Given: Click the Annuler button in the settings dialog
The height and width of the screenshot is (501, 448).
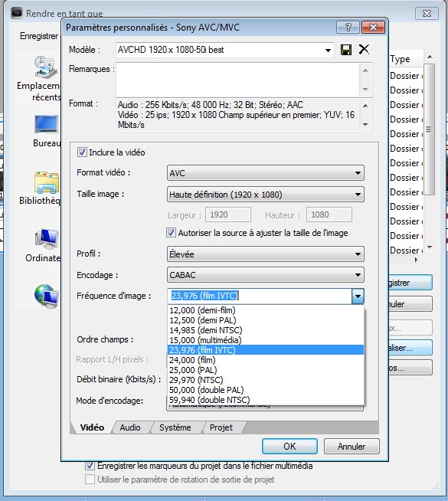Looking at the screenshot, I should coord(352,446).
